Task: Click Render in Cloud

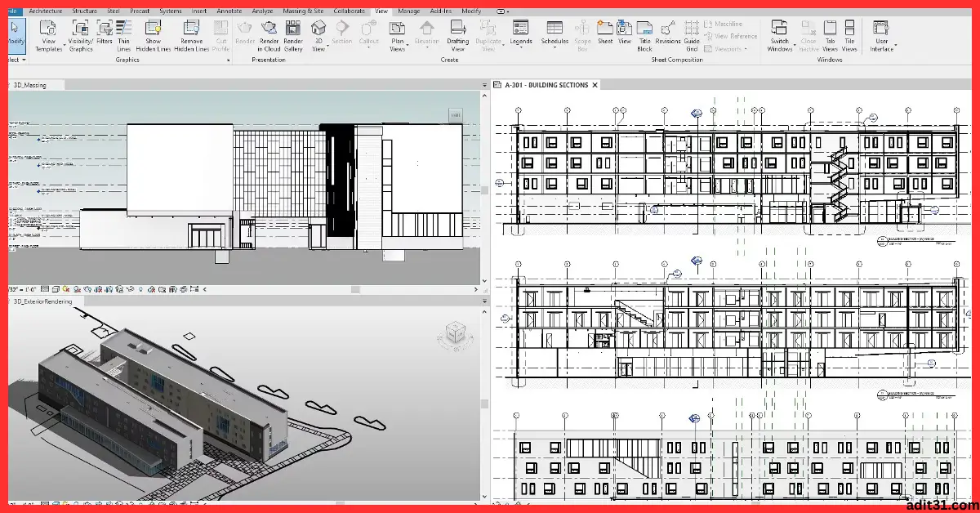Action: [x=269, y=37]
